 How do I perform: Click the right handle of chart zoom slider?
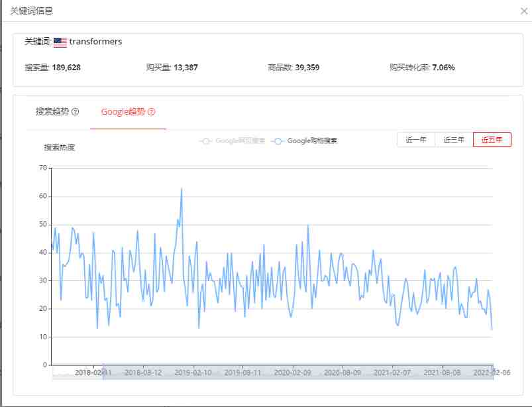[494, 372]
